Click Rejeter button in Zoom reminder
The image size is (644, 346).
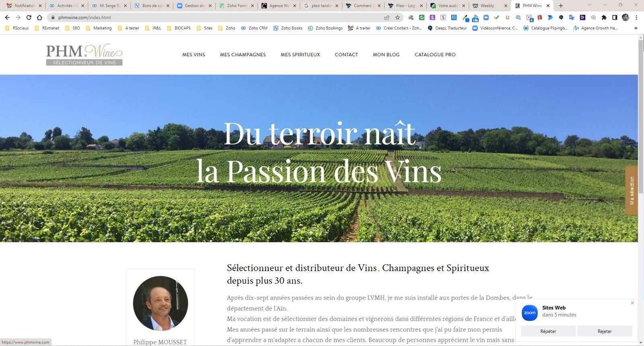pyautogui.click(x=605, y=331)
